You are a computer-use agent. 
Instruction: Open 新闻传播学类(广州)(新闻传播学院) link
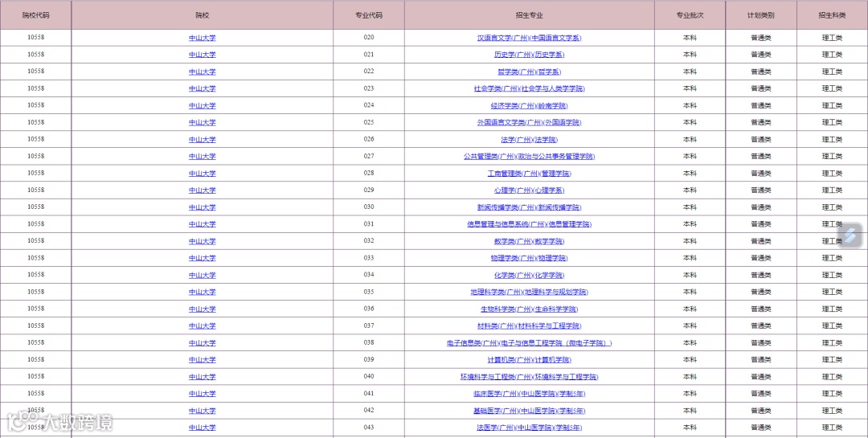click(529, 207)
